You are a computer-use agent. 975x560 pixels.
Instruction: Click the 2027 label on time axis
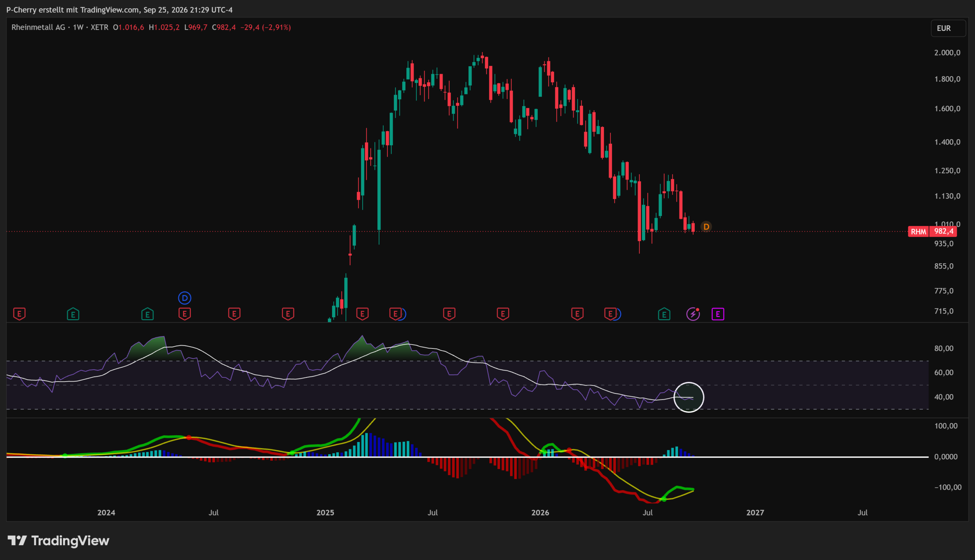(755, 512)
